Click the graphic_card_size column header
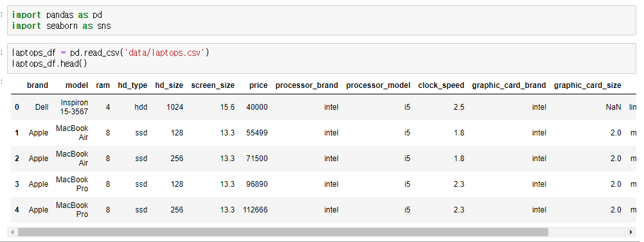Screen dimensions: 644x242 click(587, 85)
